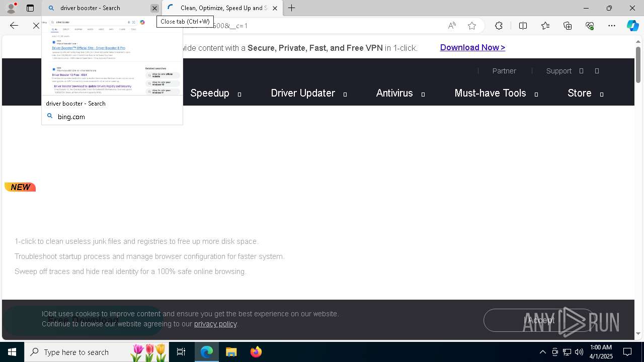Click the tab preview thumbnail for driver booster

tap(112, 57)
